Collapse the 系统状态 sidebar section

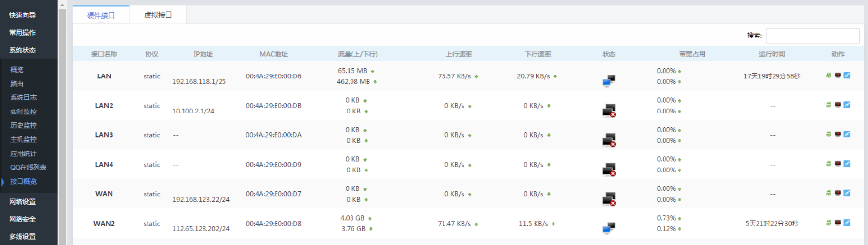[22, 50]
